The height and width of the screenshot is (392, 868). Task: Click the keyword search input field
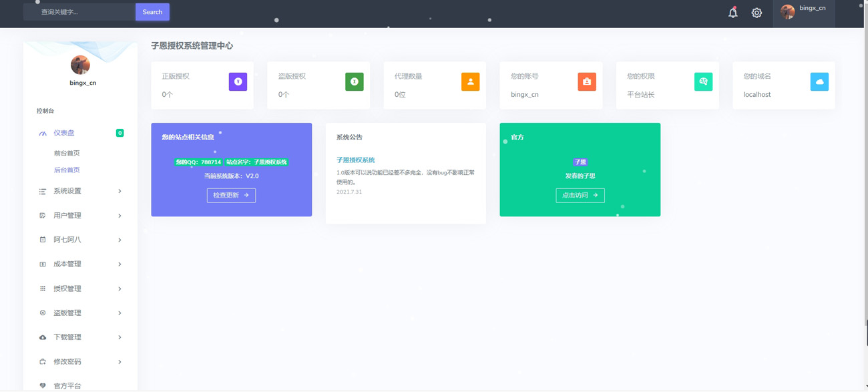80,12
